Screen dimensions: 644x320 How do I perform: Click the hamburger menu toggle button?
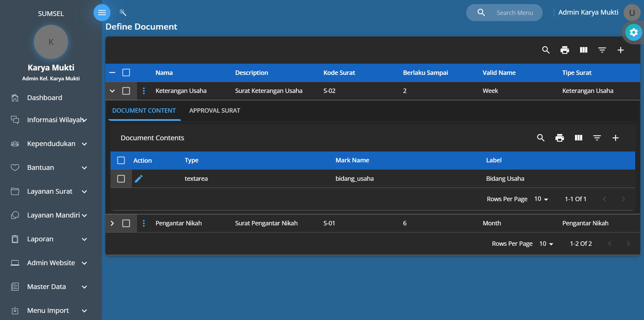point(102,13)
